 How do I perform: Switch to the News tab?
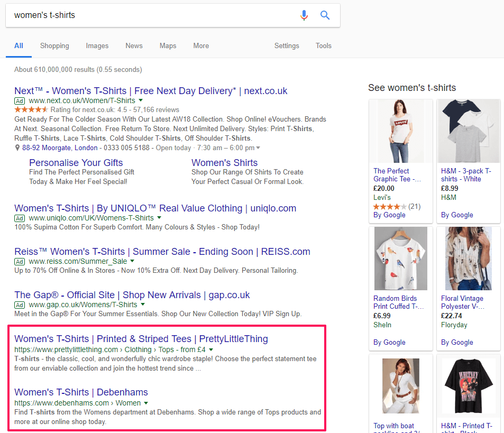[x=134, y=45]
